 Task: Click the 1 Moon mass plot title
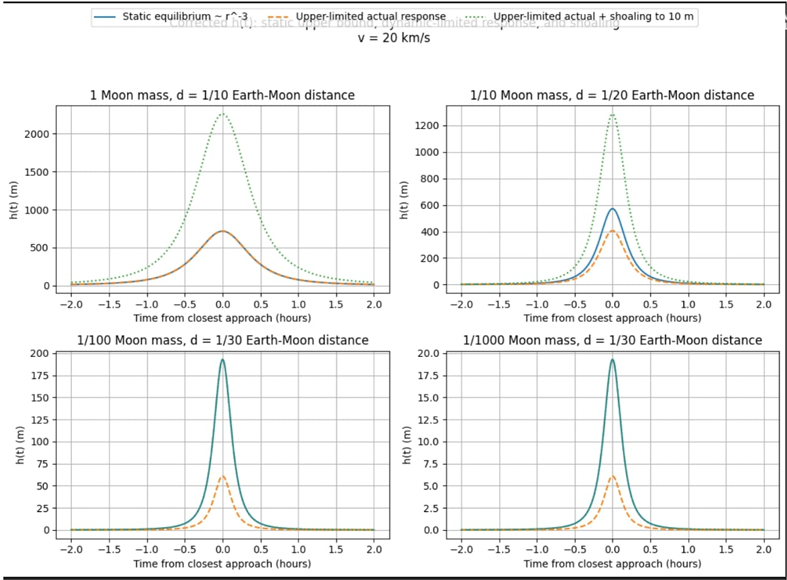[x=222, y=95]
